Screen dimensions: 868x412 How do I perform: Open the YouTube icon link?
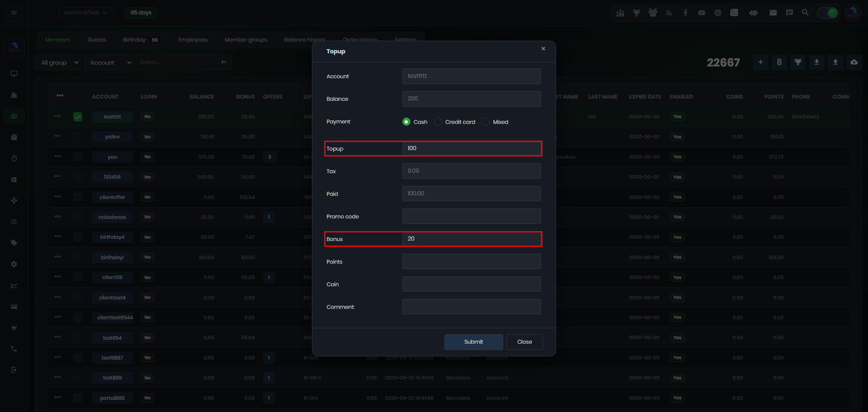tap(702, 13)
